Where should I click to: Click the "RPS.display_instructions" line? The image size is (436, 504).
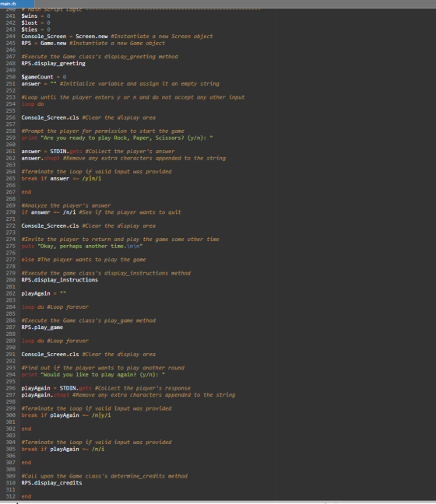(59, 280)
